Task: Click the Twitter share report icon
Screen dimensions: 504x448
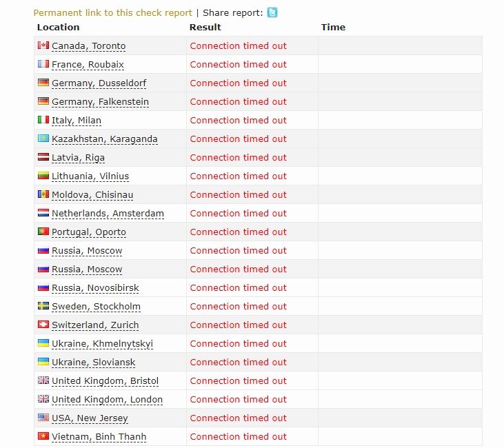Action: [272, 12]
